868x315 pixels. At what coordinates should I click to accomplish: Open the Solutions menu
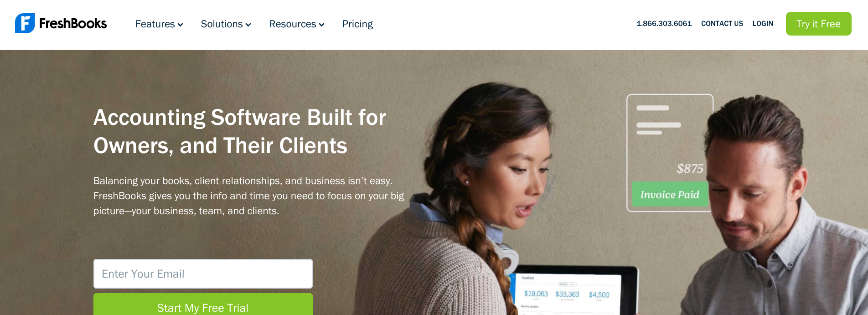pyautogui.click(x=226, y=24)
